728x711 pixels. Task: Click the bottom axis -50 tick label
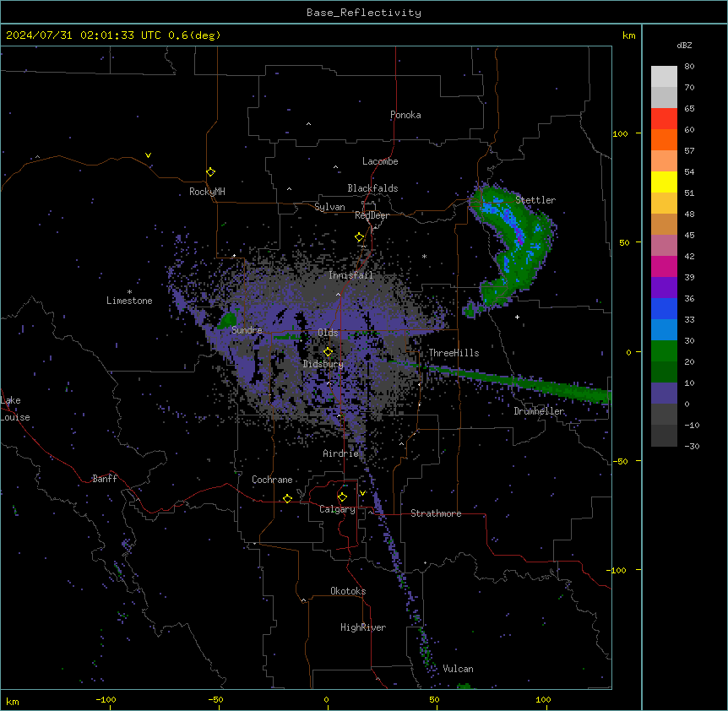(215, 699)
